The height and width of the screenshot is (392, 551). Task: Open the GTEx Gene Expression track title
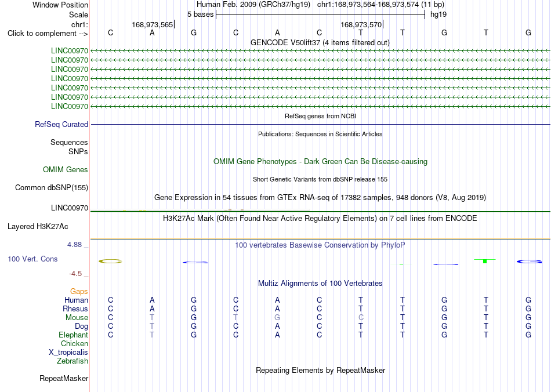[320, 197]
